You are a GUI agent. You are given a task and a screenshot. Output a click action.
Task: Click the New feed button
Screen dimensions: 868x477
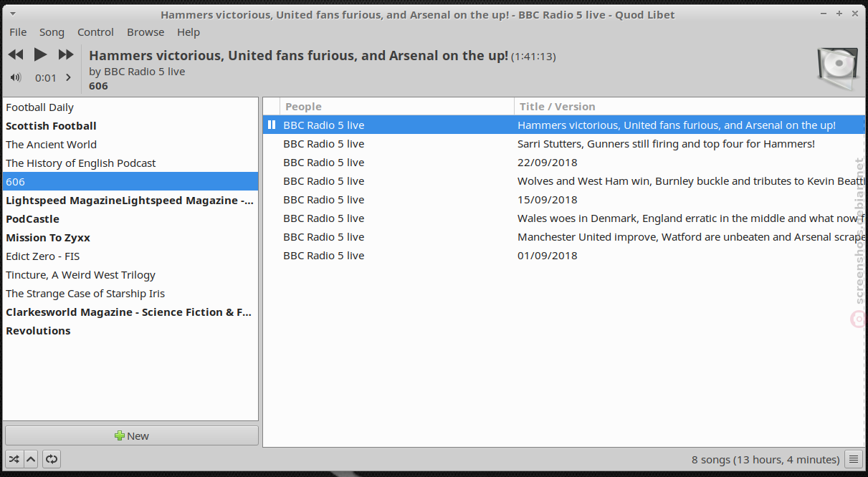[132, 435]
